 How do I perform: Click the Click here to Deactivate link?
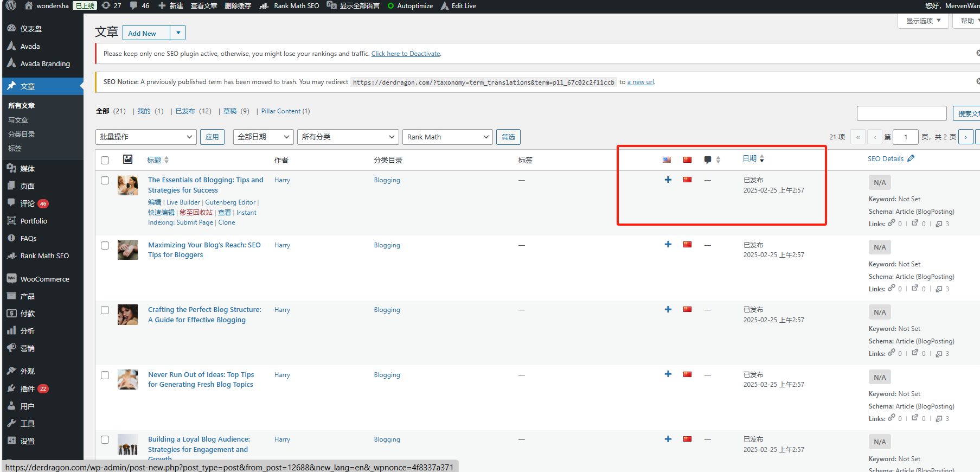tap(406, 54)
